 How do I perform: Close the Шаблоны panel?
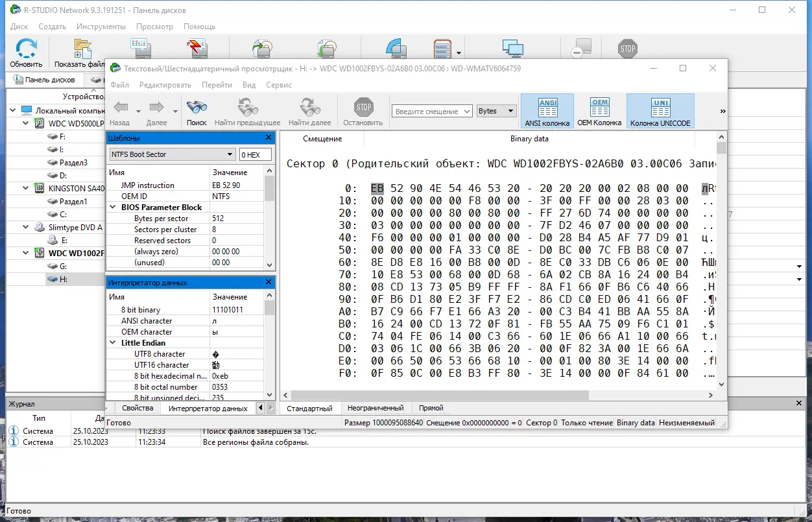click(x=268, y=137)
